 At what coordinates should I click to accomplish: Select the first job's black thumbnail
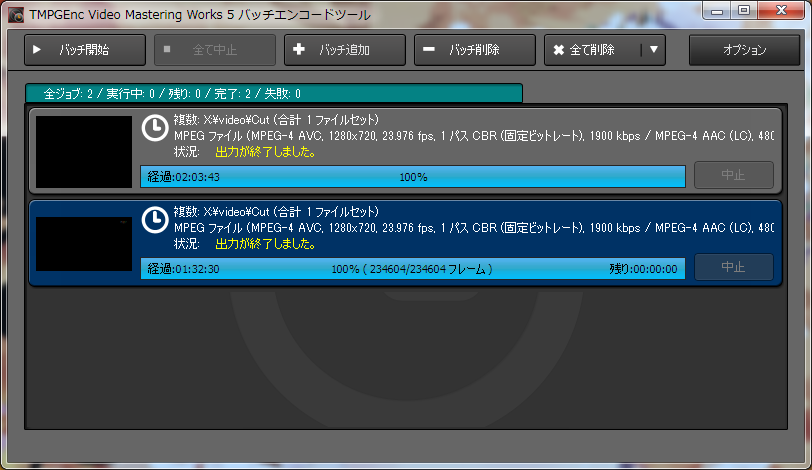[84, 152]
